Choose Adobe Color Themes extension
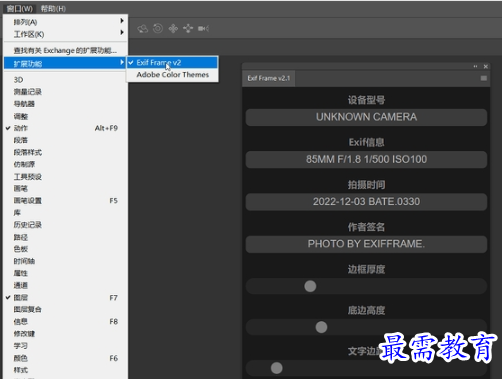503x379 pixels. coord(172,75)
